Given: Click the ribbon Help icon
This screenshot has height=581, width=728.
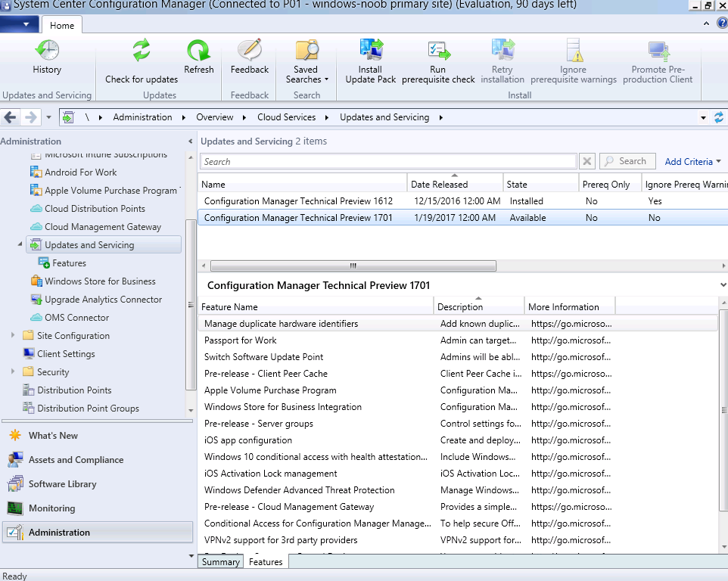Looking at the screenshot, I should pyautogui.click(x=723, y=23).
